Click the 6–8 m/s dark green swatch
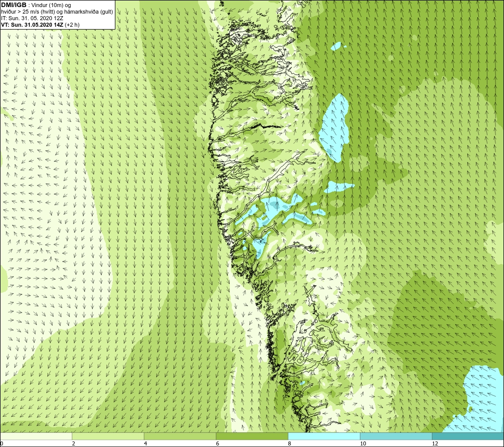 (252, 436)
